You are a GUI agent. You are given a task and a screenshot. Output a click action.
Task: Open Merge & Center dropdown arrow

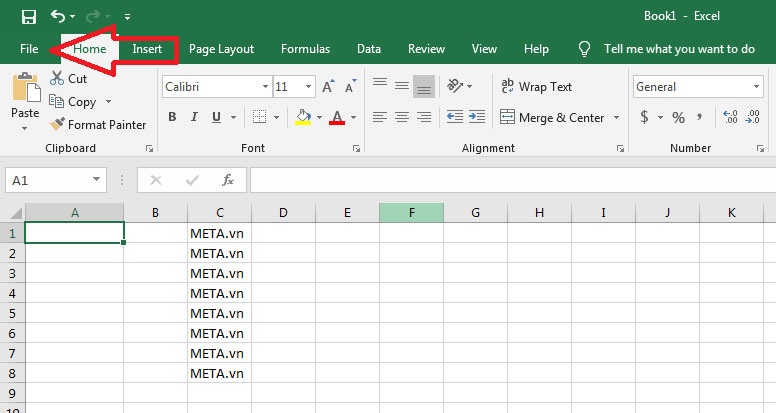click(616, 118)
